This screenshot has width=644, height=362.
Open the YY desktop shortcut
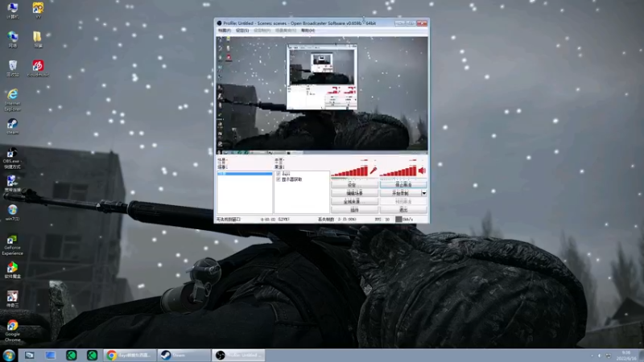point(38,10)
